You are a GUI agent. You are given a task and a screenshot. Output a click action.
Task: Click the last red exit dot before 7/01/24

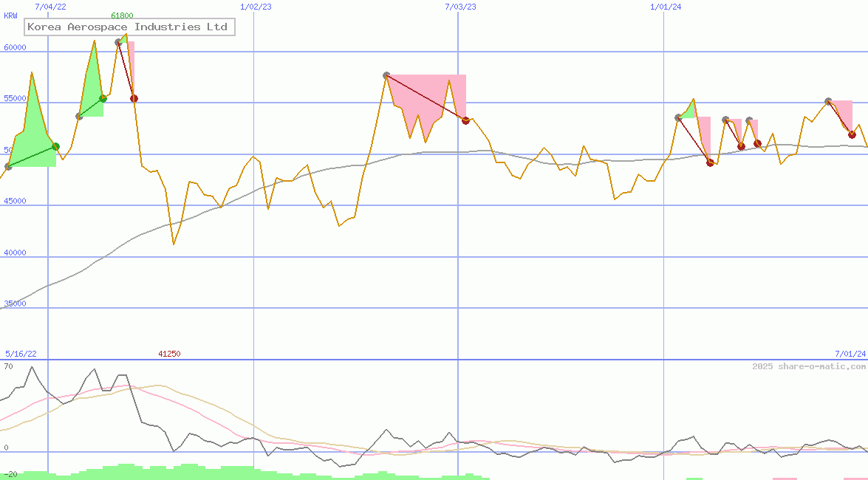click(852, 135)
